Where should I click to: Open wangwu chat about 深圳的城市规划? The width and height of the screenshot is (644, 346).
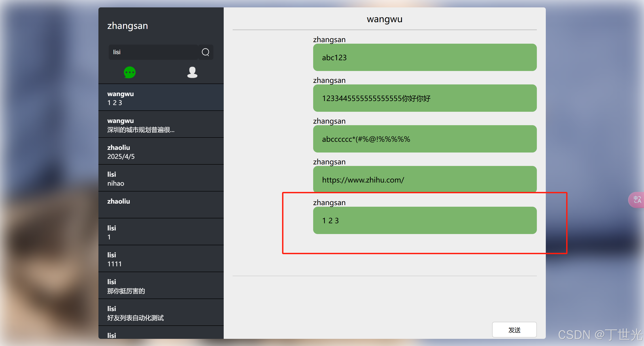pyautogui.click(x=161, y=125)
